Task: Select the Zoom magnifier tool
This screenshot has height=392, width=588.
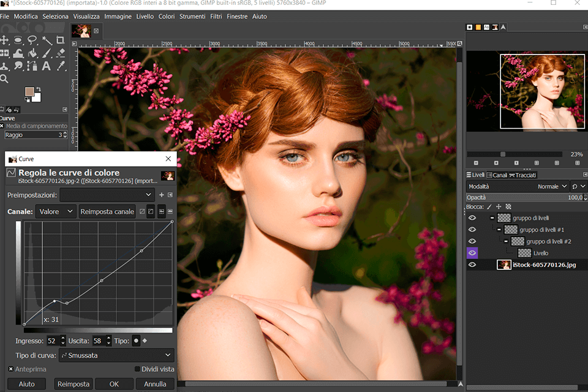Action: [x=4, y=79]
